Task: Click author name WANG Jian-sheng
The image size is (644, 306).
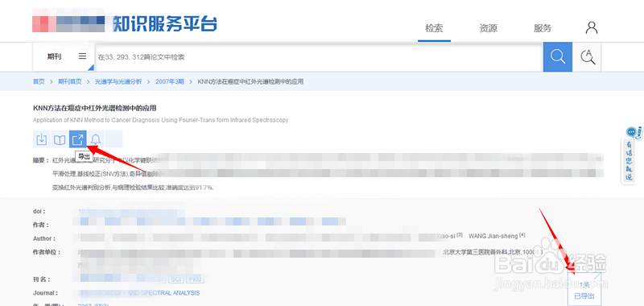Action: [493, 236]
